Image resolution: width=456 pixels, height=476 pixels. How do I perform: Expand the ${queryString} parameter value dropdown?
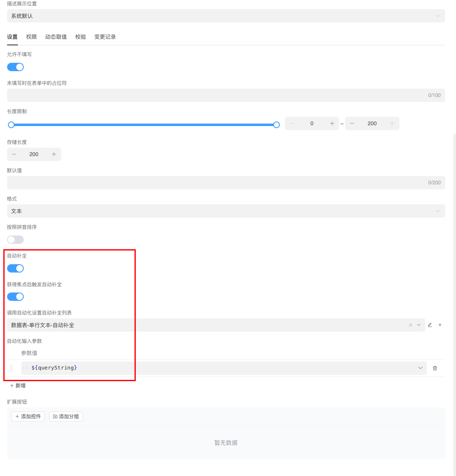(x=420, y=368)
